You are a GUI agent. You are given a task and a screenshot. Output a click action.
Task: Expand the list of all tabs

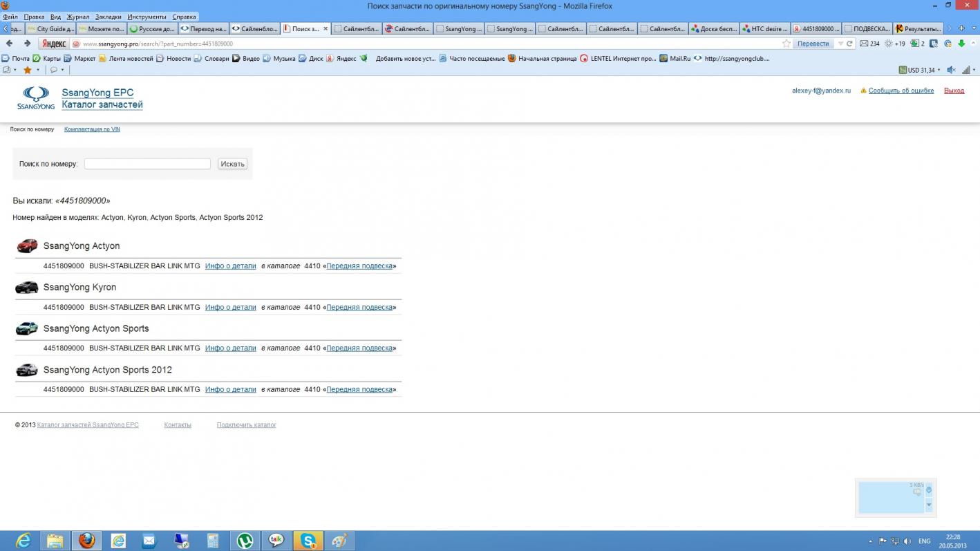(973, 28)
